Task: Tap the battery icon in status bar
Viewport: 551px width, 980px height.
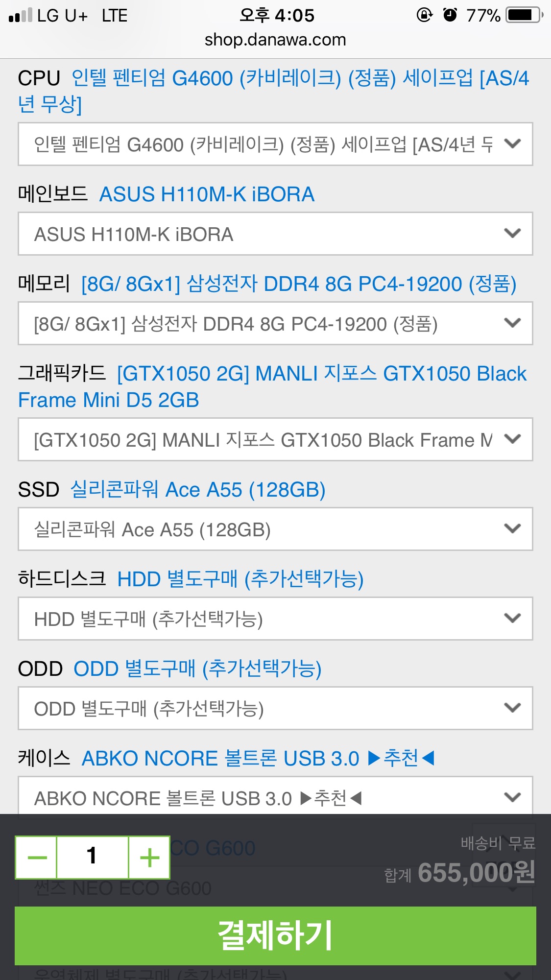Action: 525,15
